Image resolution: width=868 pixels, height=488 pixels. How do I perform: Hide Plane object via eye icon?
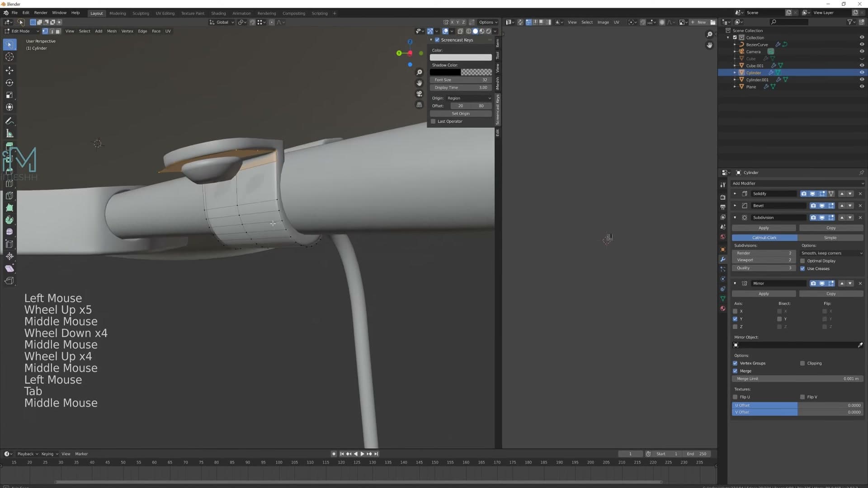(x=862, y=87)
